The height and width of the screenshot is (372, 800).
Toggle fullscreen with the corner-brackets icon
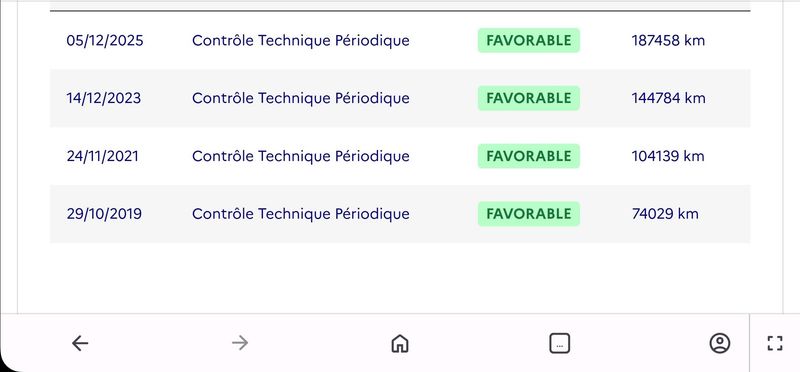774,343
